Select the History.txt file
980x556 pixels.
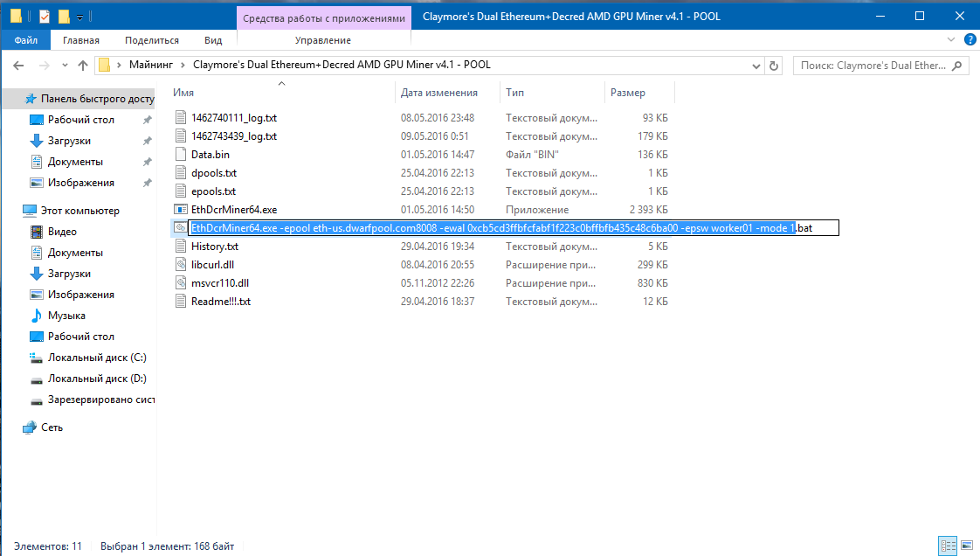(214, 247)
